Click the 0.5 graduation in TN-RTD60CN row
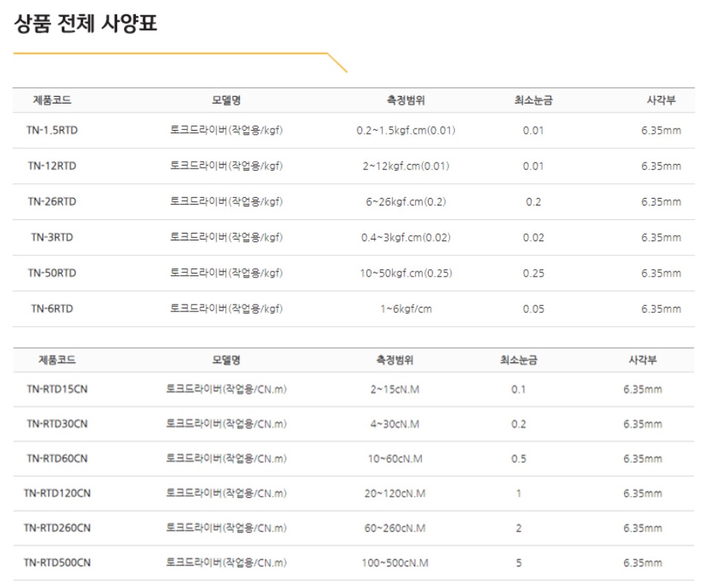Viewport: 709px width, 588px height. pos(519,460)
